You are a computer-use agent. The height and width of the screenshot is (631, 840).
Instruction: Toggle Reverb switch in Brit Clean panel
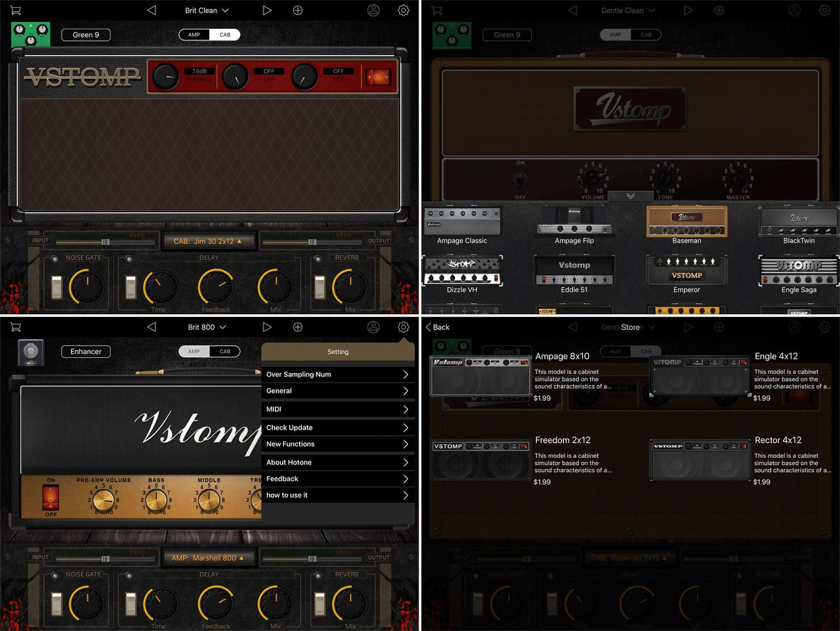coord(320,287)
